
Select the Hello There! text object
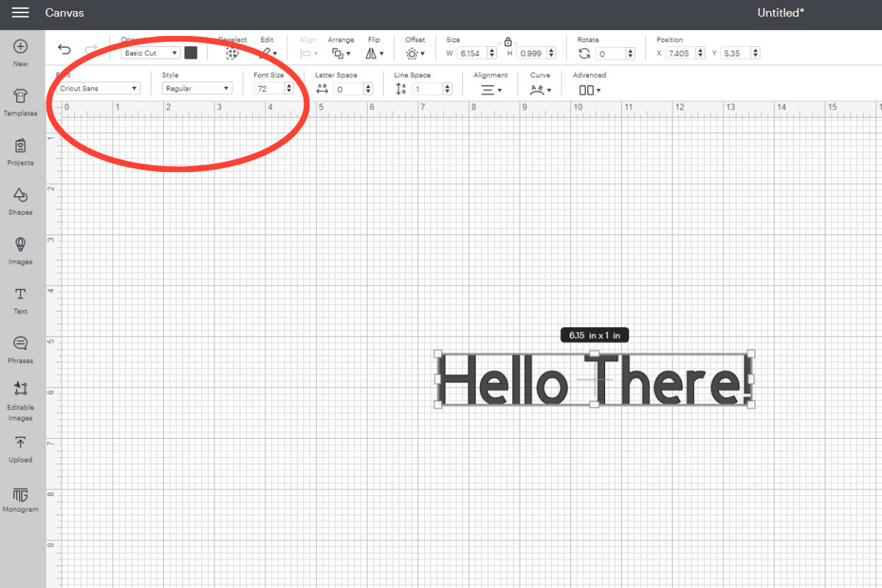pos(595,379)
